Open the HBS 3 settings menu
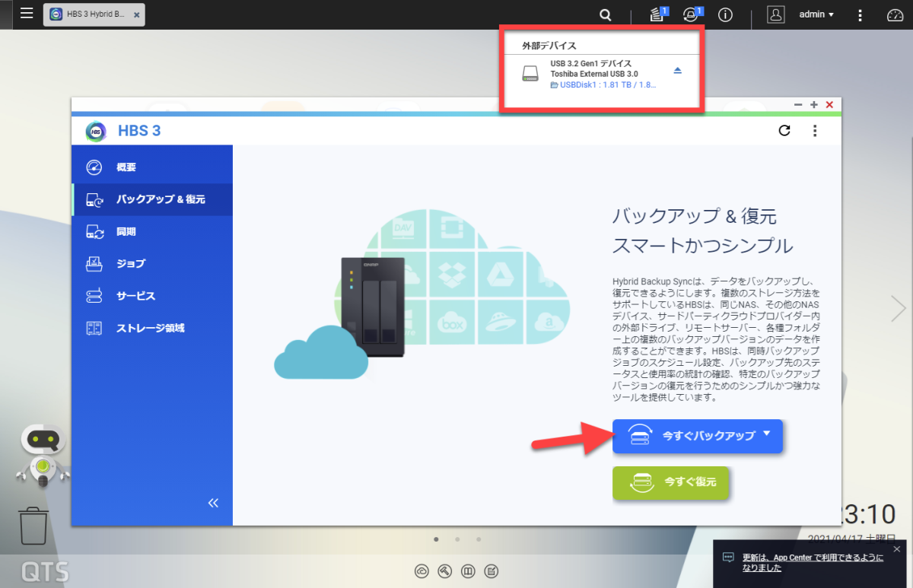913x588 pixels. pyautogui.click(x=815, y=131)
